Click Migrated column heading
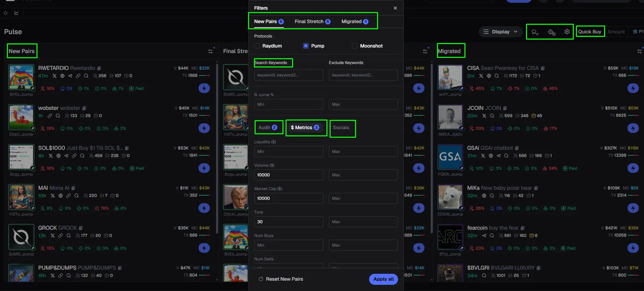This screenshot has height=291, width=644. (x=449, y=51)
